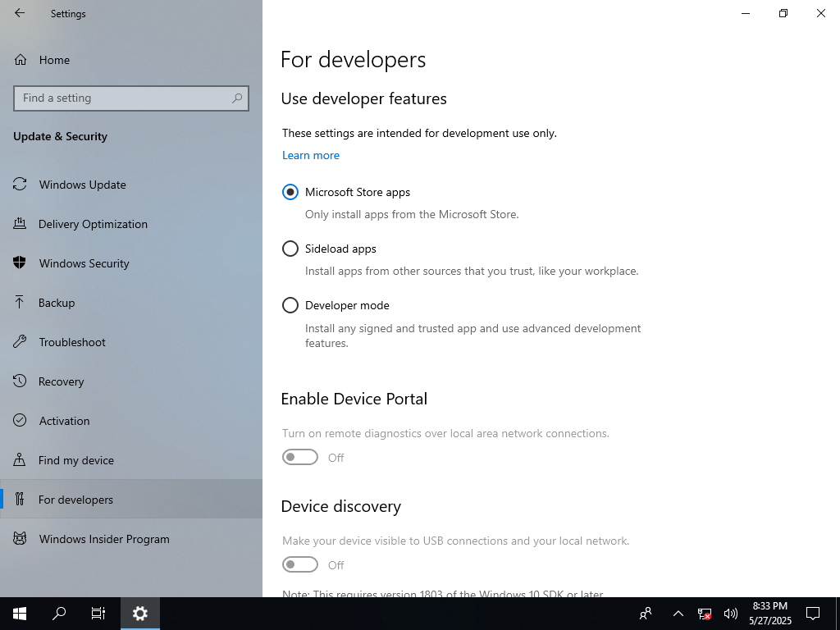The width and height of the screenshot is (840, 630).
Task: Click the network status tray icon
Action: tap(705, 614)
